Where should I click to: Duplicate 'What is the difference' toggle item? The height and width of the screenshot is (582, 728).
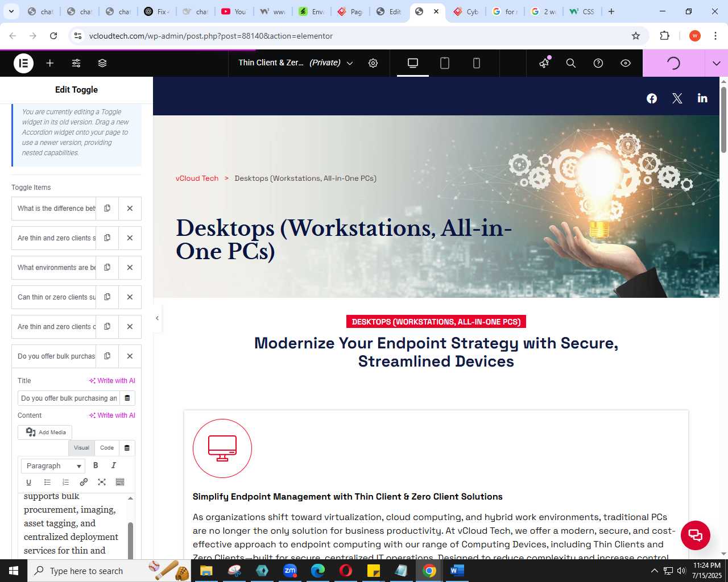(107, 209)
